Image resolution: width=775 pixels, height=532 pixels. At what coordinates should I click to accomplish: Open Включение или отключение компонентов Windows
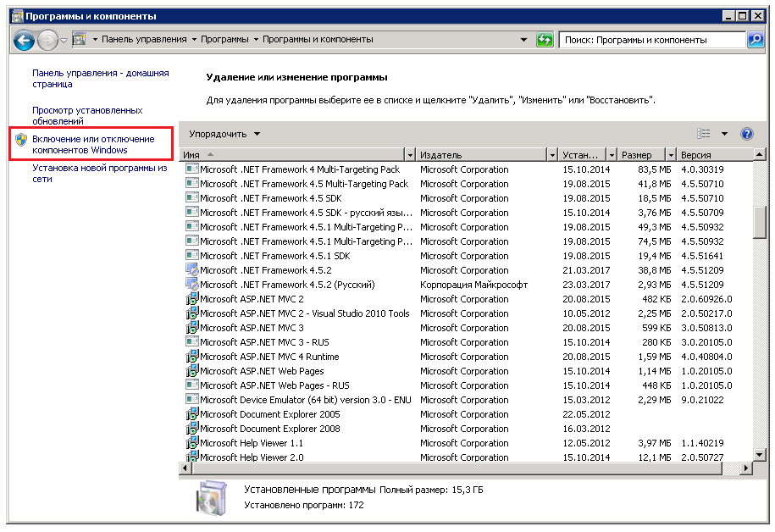[93, 144]
